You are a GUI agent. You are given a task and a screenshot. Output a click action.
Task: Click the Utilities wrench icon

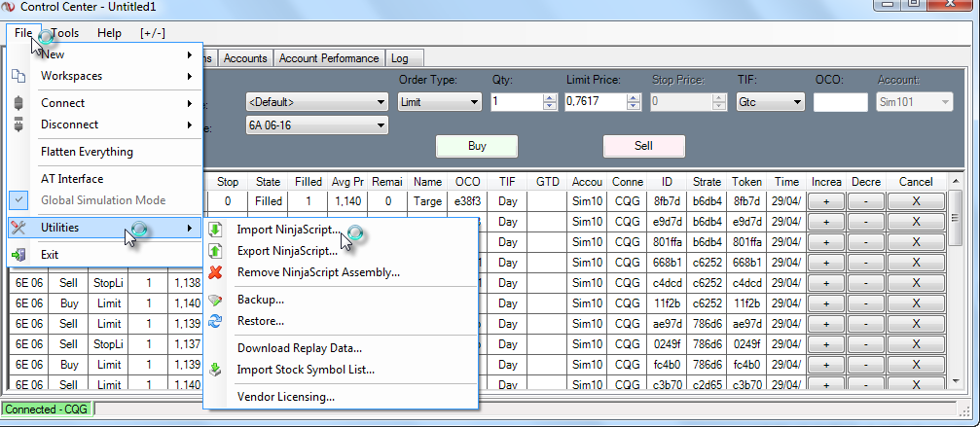click(x=18, y=228)
